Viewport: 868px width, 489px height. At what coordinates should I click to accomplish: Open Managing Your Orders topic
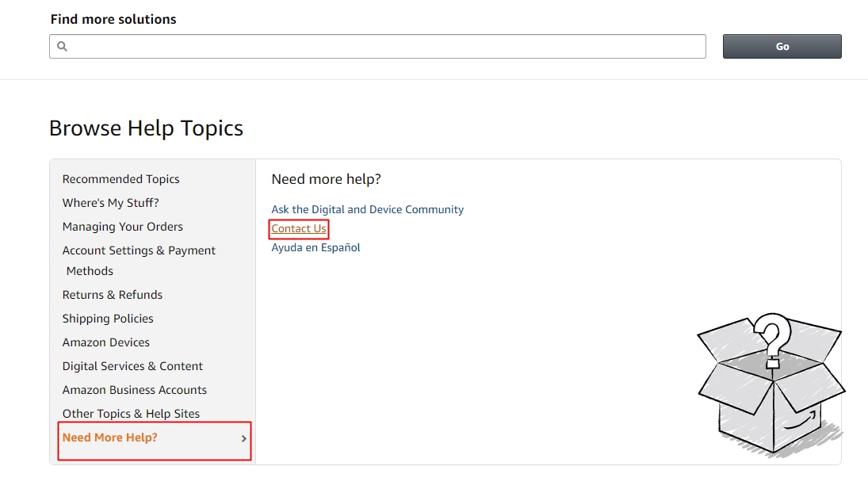(x=122, y=227)
